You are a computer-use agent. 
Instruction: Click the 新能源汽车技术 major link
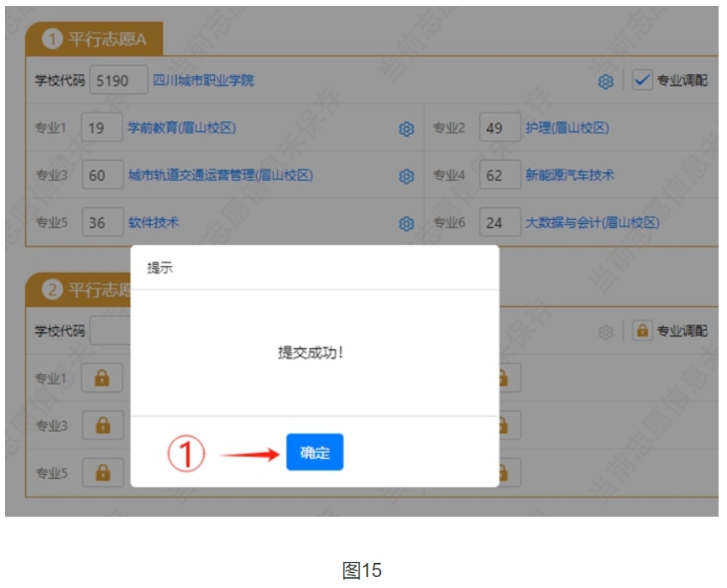coord(569,175)
